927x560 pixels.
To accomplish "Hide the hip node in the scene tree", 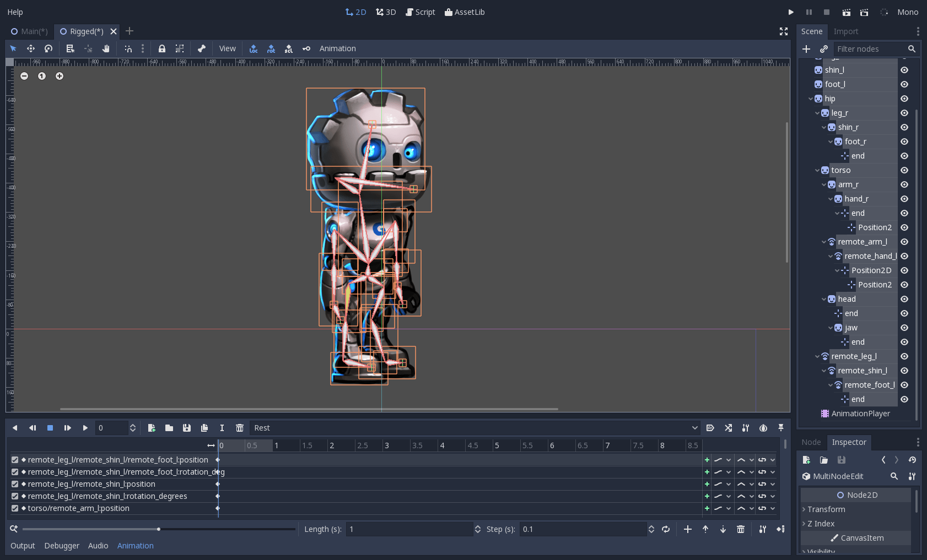I will [904, 99].
